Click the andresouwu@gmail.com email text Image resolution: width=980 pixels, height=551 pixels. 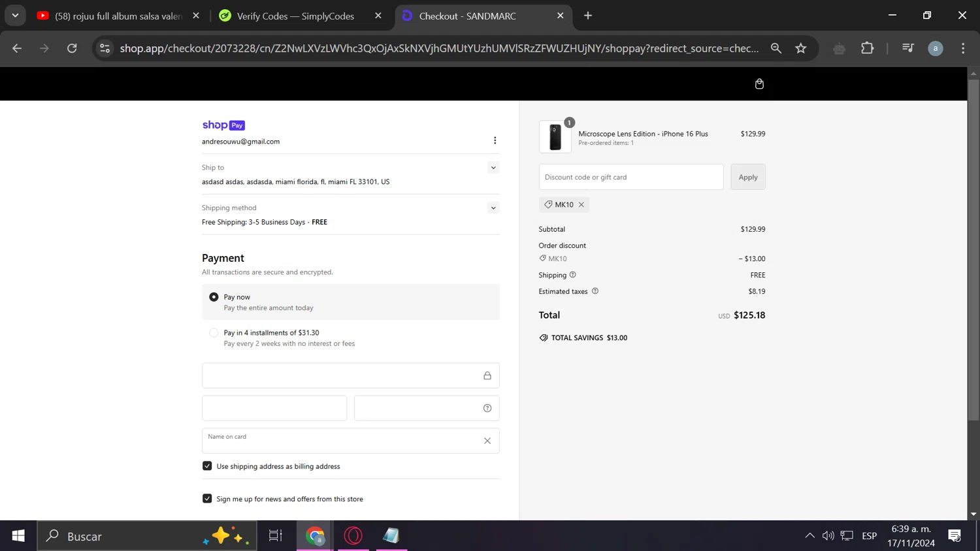[x=240, y=142]
